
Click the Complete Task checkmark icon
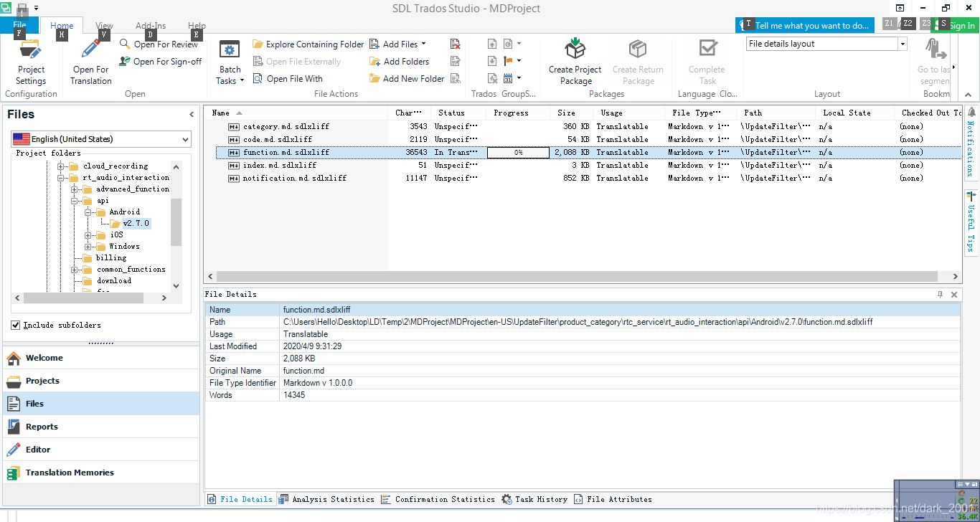(707, 49)
